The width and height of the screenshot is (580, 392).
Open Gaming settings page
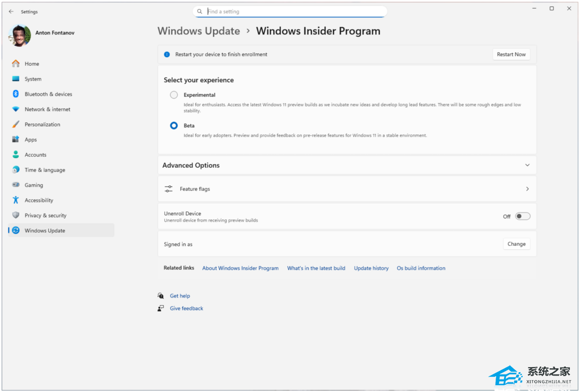point(61,185)
